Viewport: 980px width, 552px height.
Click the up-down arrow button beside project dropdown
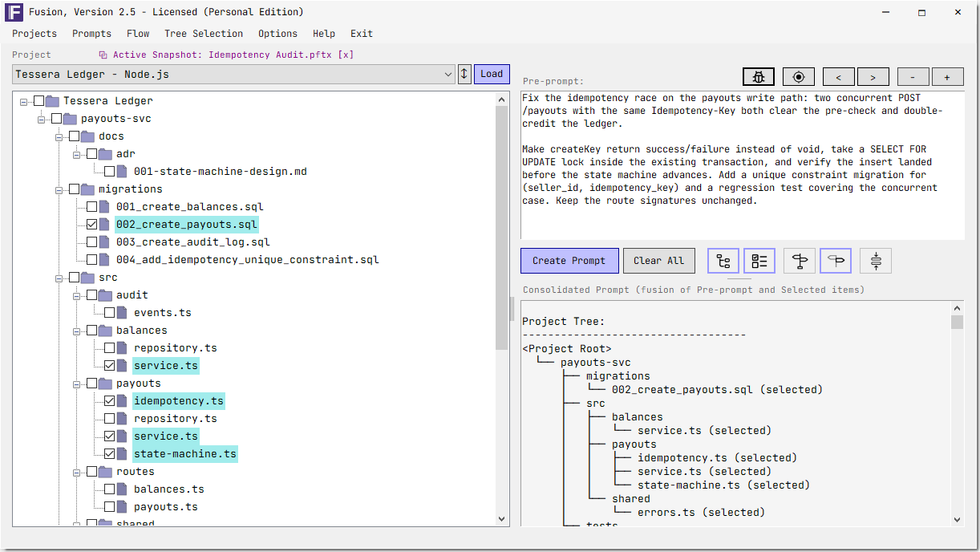pos(464,74)
